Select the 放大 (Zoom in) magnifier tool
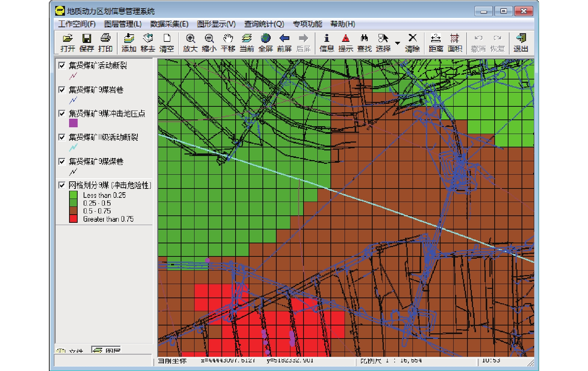The height and width of the screenshot is (371, 588). point(190,43)
